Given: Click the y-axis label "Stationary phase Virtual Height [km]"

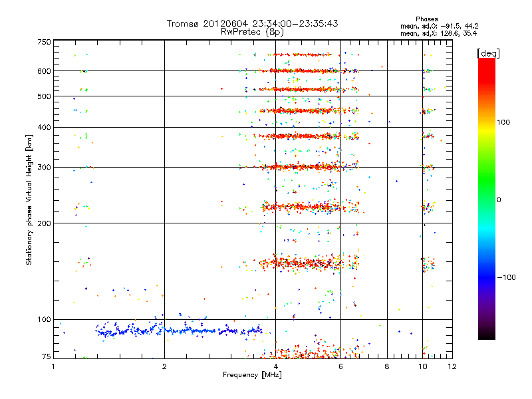Looking at the screenshot, I should [x=29, y=200].
